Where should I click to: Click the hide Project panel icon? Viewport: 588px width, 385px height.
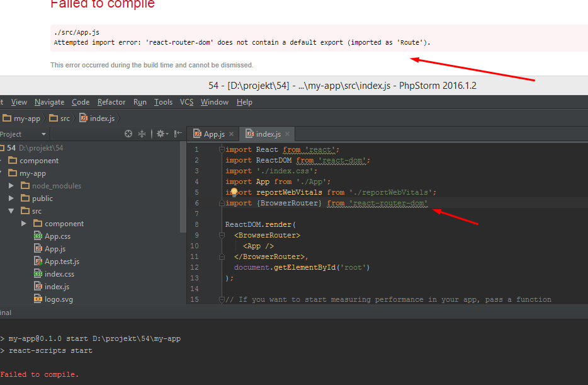coord(178,134)
